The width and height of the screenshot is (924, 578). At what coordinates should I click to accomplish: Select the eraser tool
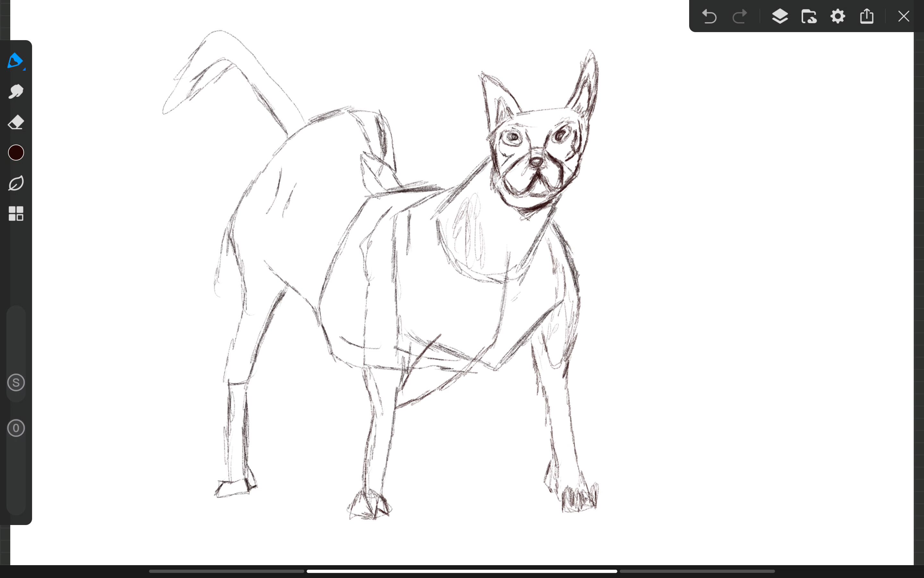(16, 122)
